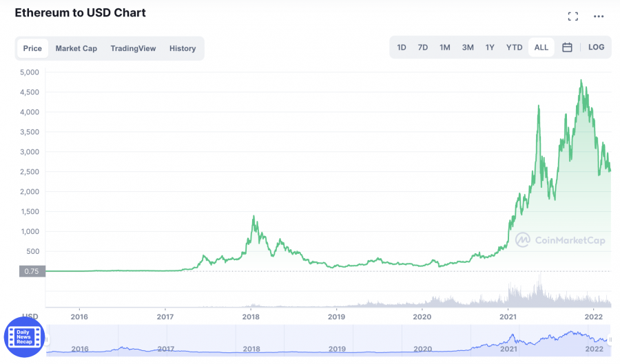Select the 1D time range
Screen dimensions: 620x364
pyautogui.click(x=402, y=47)
